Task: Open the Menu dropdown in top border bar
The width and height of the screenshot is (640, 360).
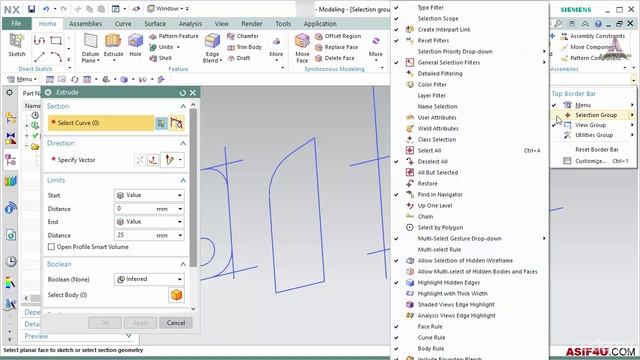Action: tap(22, 79)
